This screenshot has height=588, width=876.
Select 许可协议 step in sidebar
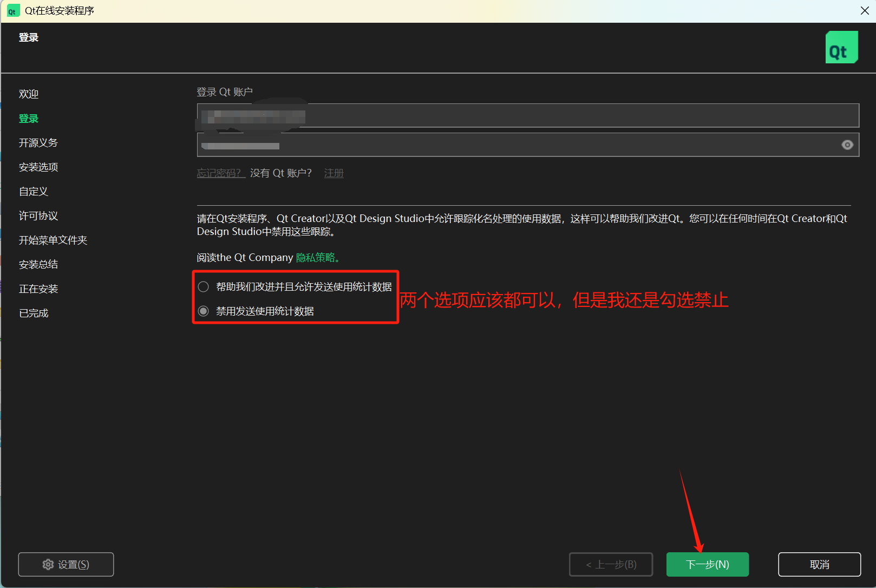tap(38, 216)
